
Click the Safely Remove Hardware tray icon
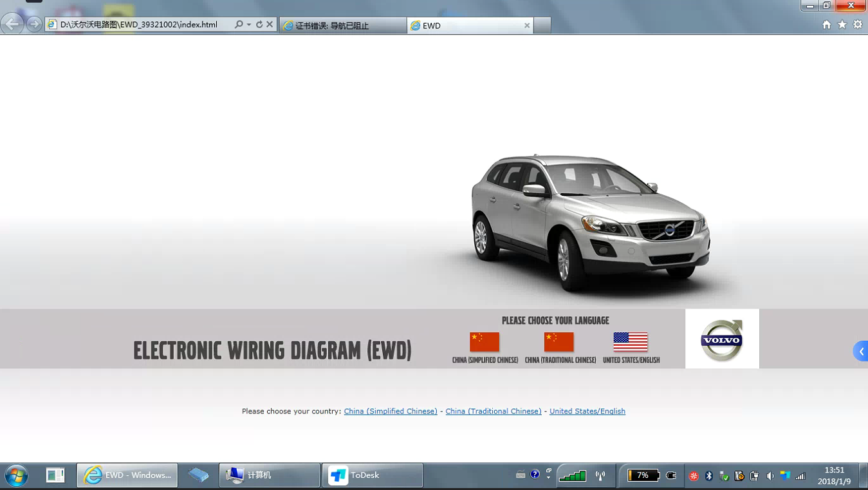click(725, 476)
